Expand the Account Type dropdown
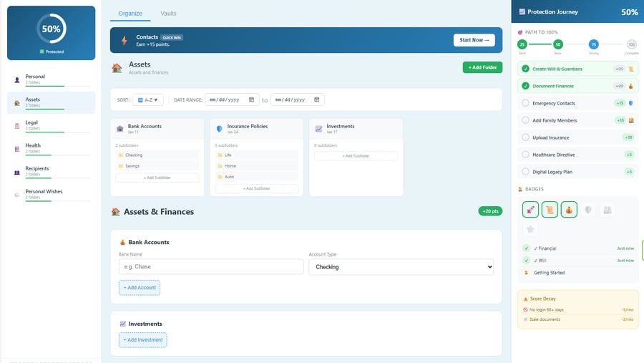 tap(401, 267)
